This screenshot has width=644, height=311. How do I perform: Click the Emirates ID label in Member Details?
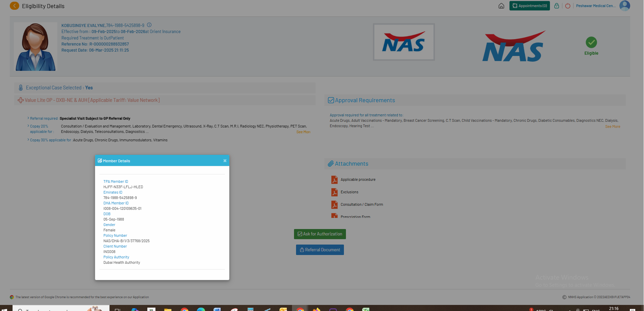[113, 192]
